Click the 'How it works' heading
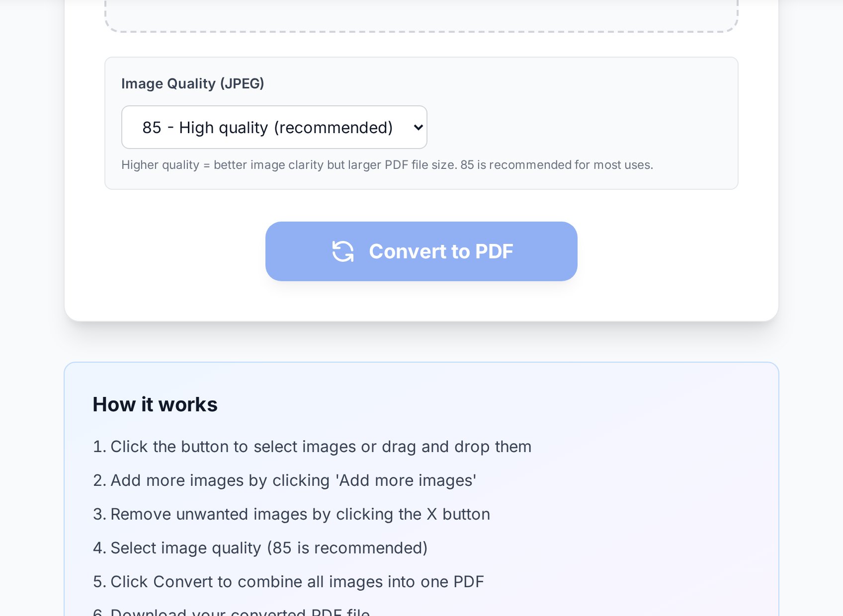Screen dimensions: 843x616 155,404
